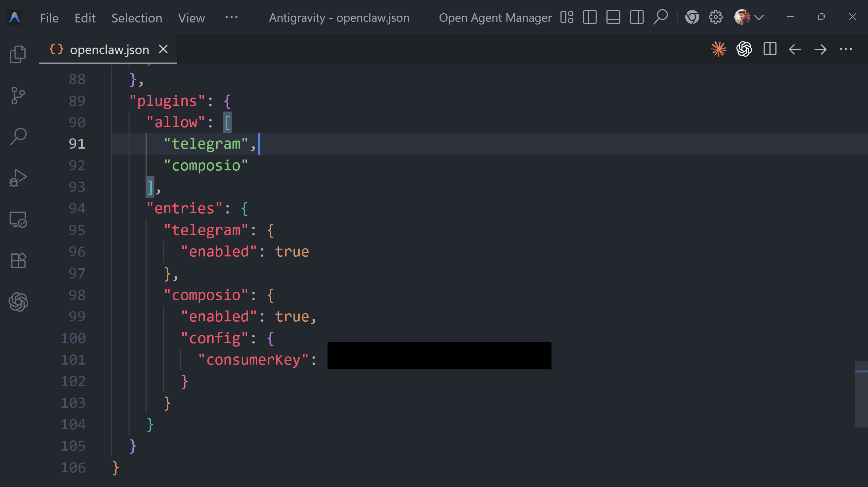
Task: Click the Chrome browser icon in title bar
Action: [692, 17]
